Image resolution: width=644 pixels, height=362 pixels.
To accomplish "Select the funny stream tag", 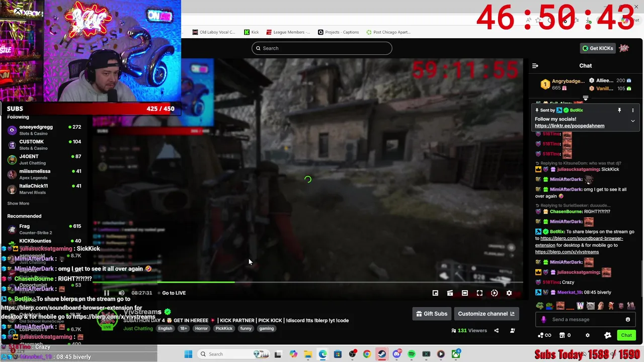I will [246, 329].
